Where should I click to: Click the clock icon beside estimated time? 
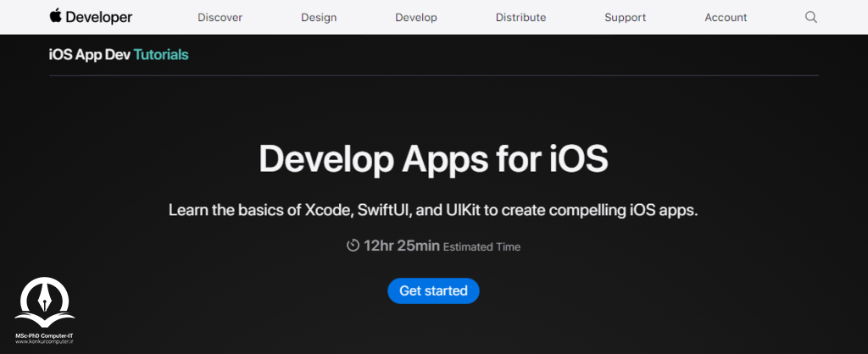click(x=353, y=245)
